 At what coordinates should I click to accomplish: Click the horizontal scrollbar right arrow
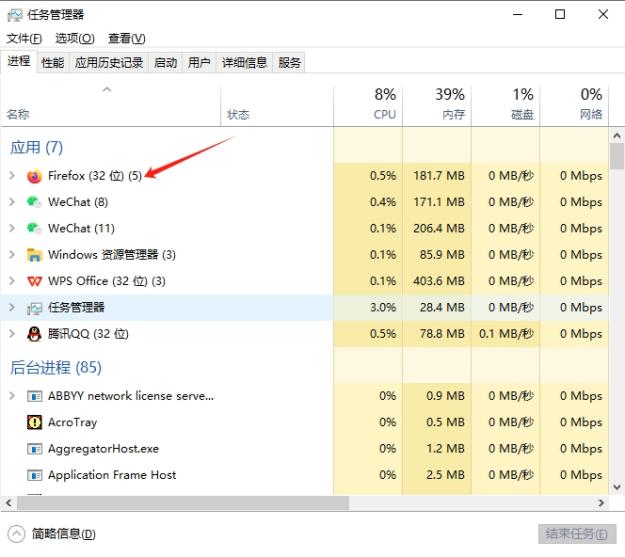(601, 503)
